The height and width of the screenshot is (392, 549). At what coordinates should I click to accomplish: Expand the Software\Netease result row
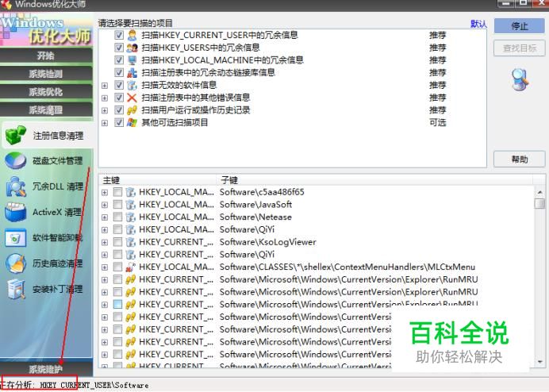click(105, 217)
